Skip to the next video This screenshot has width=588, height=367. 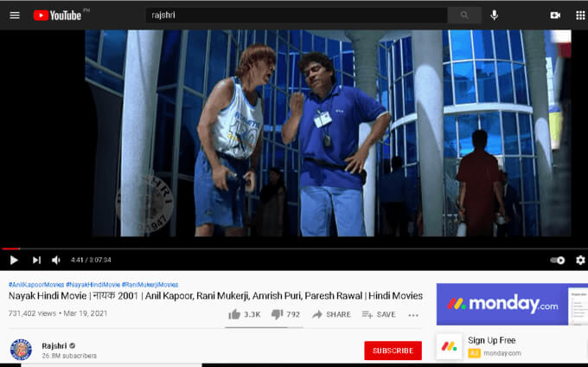pos(36,260)
